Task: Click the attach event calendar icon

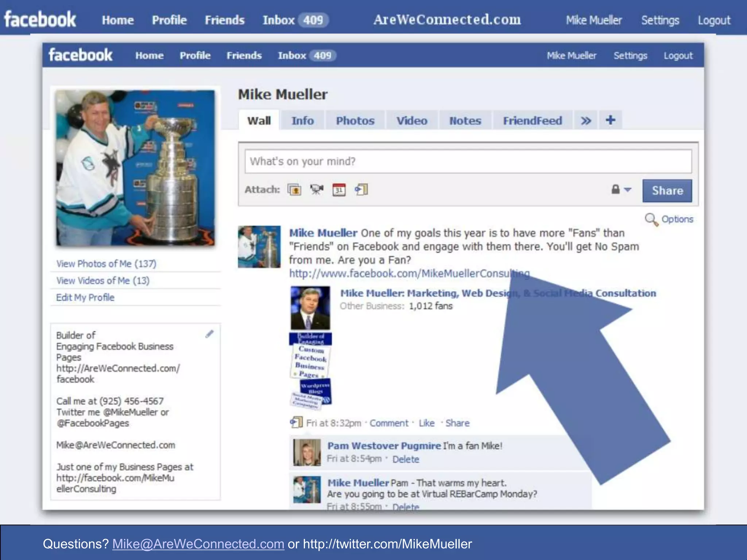Action: click(339, 190)
